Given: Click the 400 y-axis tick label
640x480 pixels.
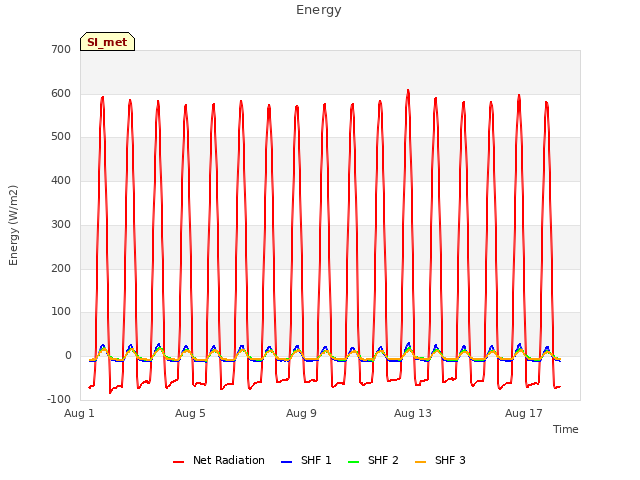Looking at the screenshot, I should click(x=61, y=180).
